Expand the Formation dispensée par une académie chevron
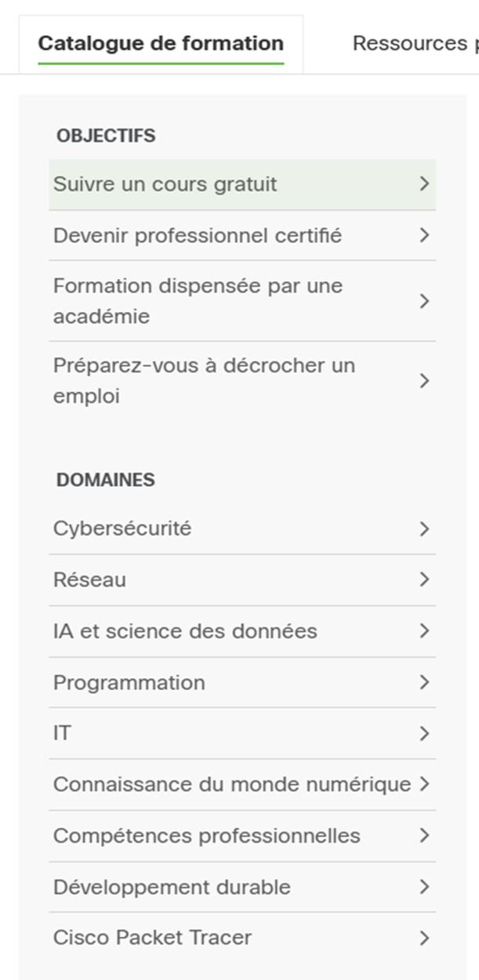479x980 pixels. click(x=424, y=301)
